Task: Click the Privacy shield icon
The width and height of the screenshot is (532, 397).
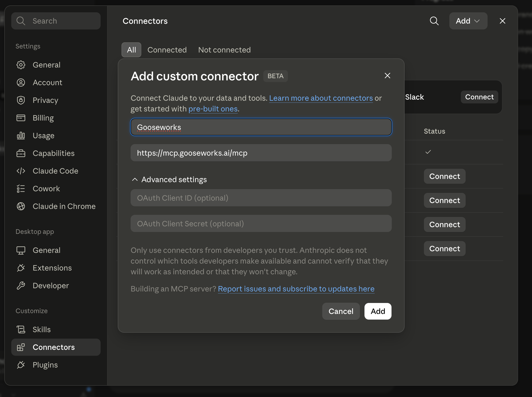Action: [21, 100]
